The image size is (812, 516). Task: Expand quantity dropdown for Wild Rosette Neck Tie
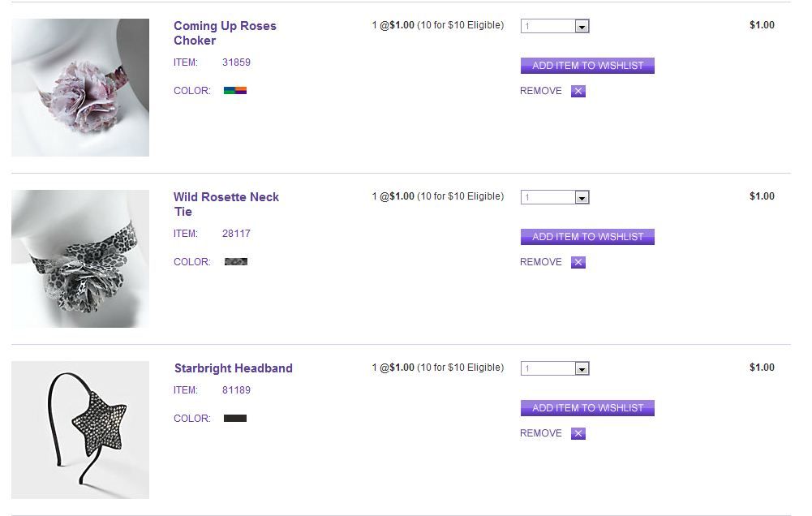(555, 198)
